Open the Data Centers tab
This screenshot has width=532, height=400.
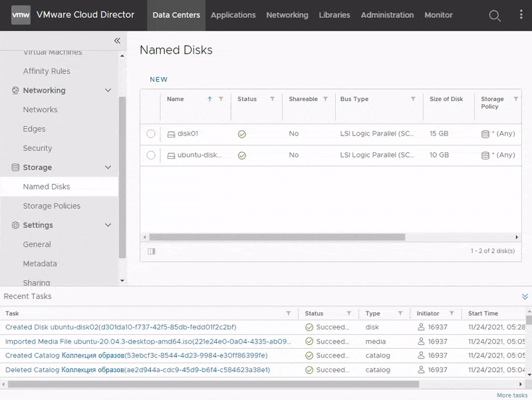click(x=176, y=15)
